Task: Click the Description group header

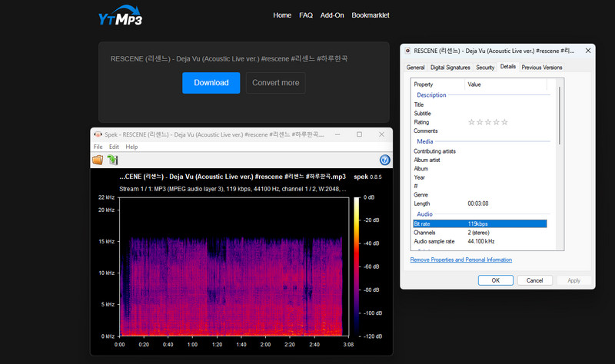Action: pos(431,94)
